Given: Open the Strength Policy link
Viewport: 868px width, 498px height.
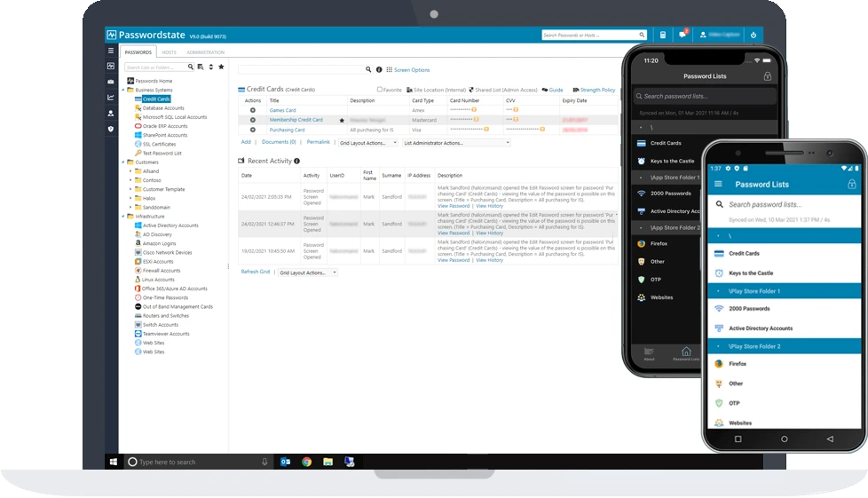Looking at the screenshot, I should [x=597, y=90].
